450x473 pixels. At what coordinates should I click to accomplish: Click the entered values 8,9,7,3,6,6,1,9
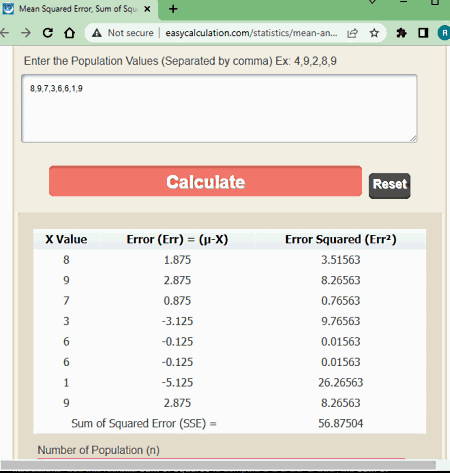coord(56,88)
